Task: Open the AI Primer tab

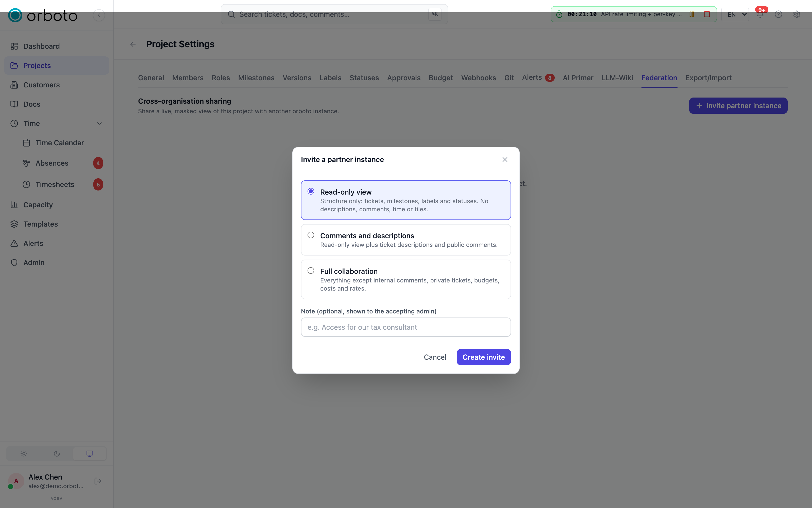Action: pos(578,78)
